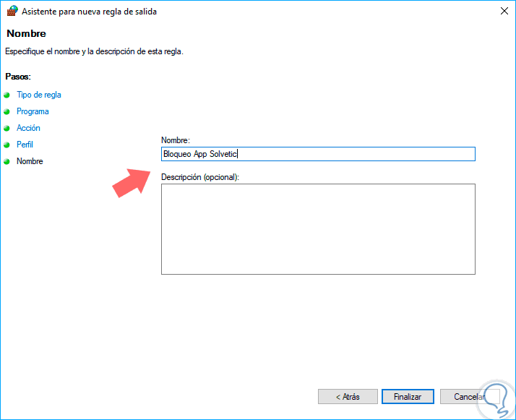Select the Nombre step in the Pasos list
Image resolution: width=516 pixels, height=420 pixels.
coord(30,161)
